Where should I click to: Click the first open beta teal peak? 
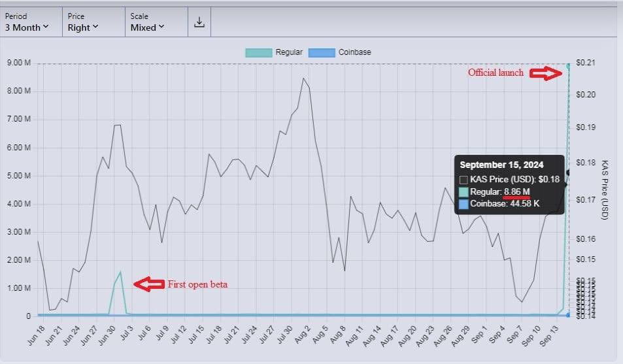(x=120, y=273)
